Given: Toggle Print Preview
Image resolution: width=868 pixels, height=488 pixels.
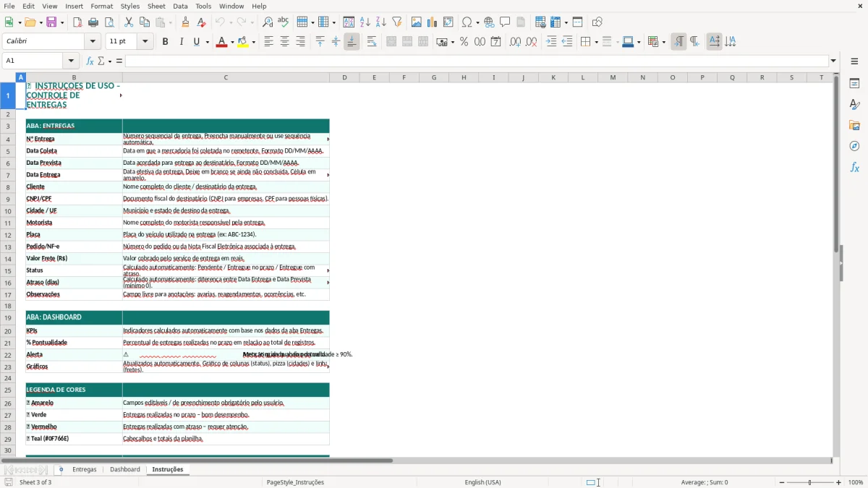Looking at the screenshot, I should tap(109, 22).
